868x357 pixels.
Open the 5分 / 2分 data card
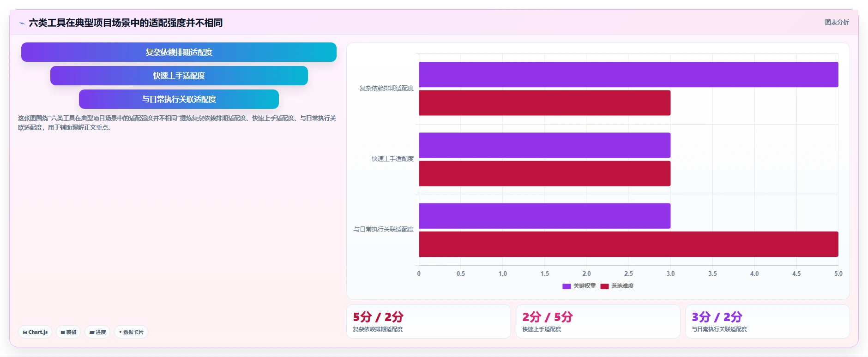click(x=428, y=321)
